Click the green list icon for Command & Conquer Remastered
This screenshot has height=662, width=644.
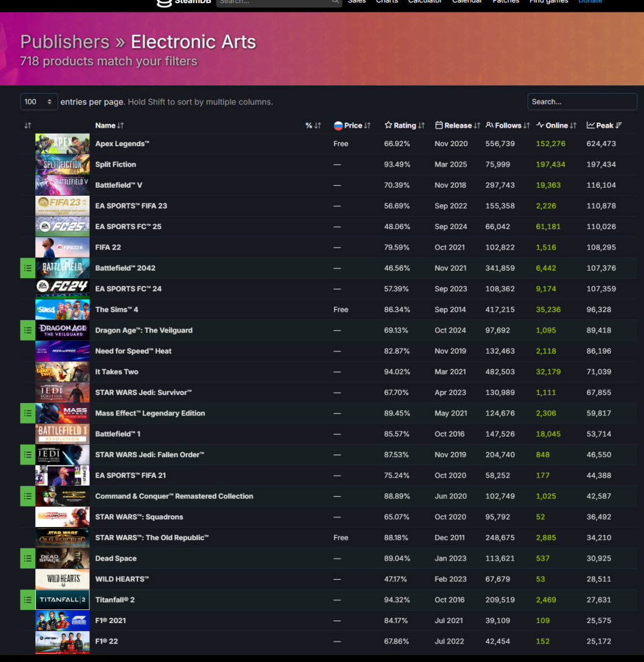(x=27, y=496)
